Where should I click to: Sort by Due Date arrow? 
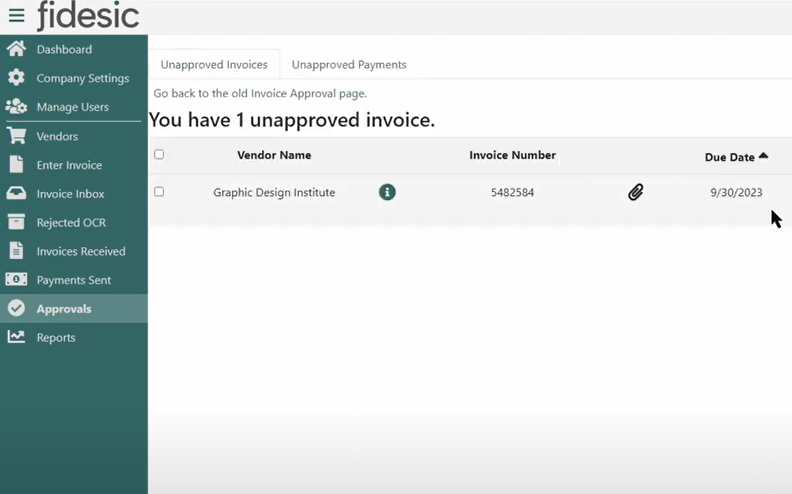(764, 156)
